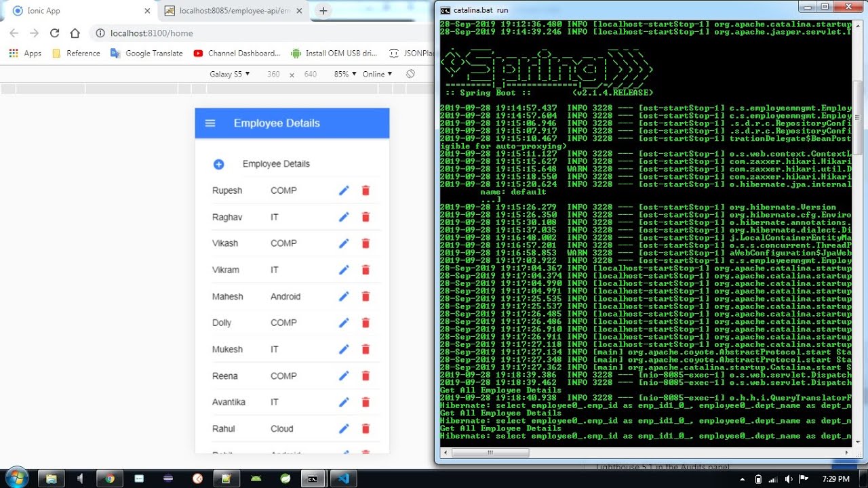868x488 pixels.
Task: Edit Reena's employee record
Action: pyautogui.click(x=344, y=375)
